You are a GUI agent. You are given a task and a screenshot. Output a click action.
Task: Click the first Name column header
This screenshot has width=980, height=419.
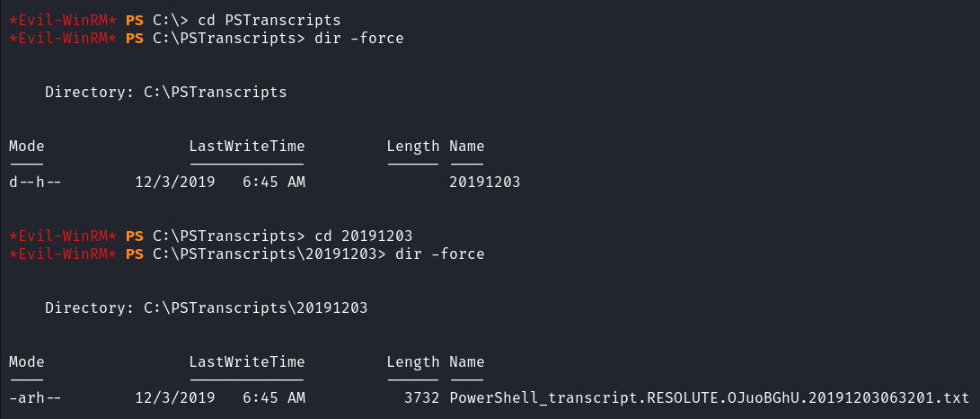(467, 147)
